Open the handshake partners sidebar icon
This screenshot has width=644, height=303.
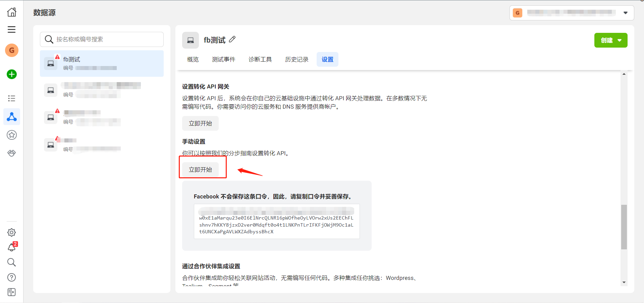12,153
